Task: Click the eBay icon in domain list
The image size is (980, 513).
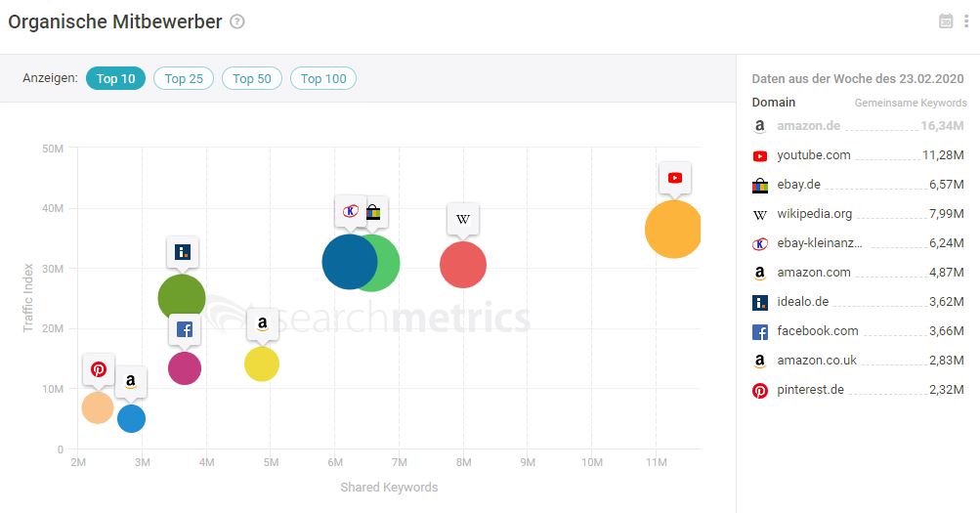Action: 759,185
